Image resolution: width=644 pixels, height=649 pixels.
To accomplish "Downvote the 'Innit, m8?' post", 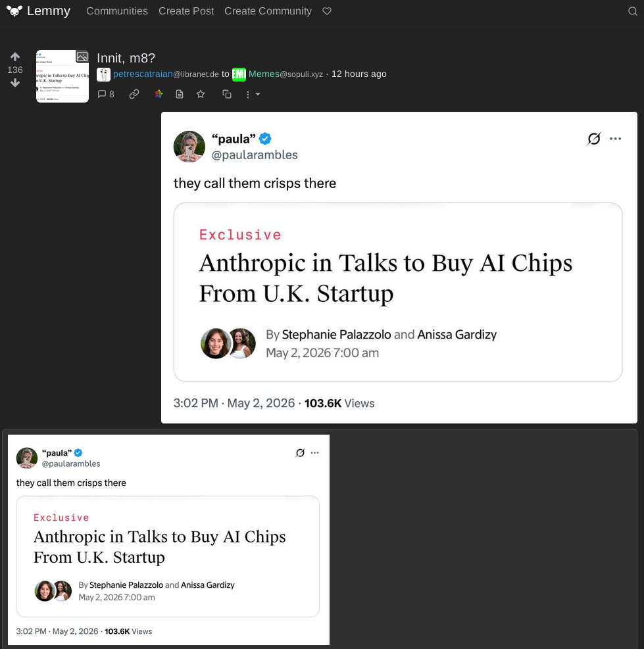I will pos(15,83).
